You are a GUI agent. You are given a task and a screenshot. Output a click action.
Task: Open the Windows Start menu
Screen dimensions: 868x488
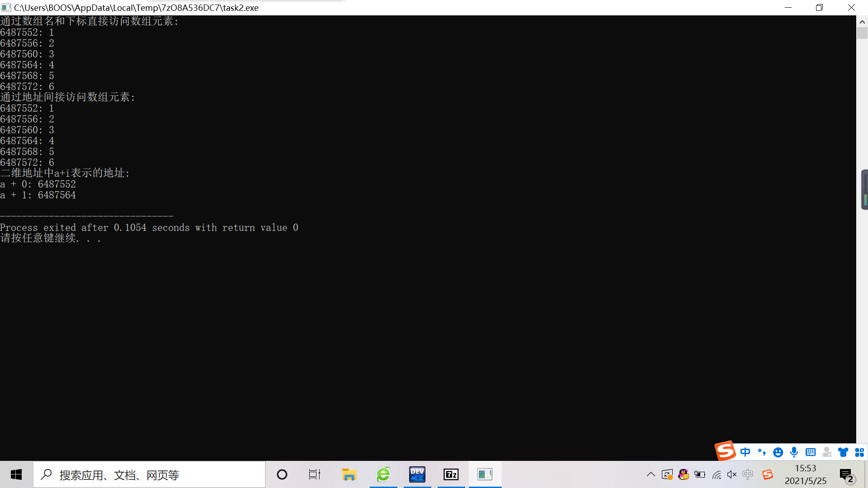pyautogui.click(x=16, y=474)
